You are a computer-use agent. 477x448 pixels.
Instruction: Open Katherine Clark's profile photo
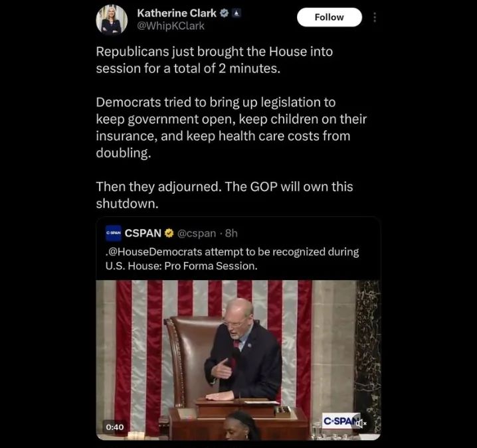[x=112, y=20]
